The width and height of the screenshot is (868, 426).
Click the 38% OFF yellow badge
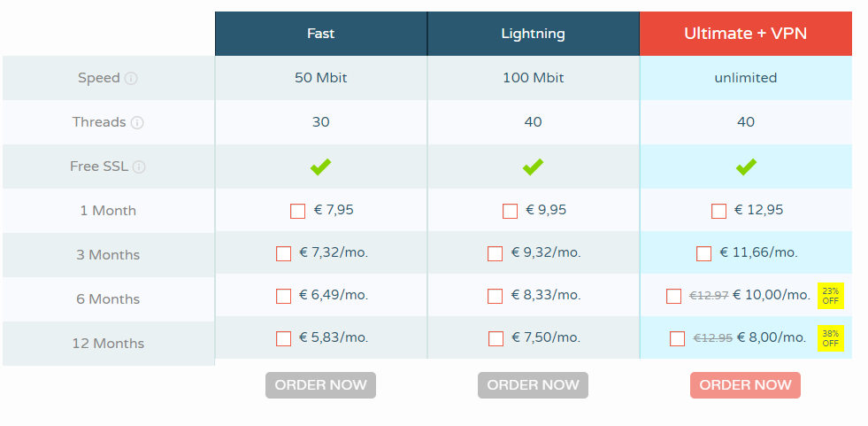[x=830, y=338]
